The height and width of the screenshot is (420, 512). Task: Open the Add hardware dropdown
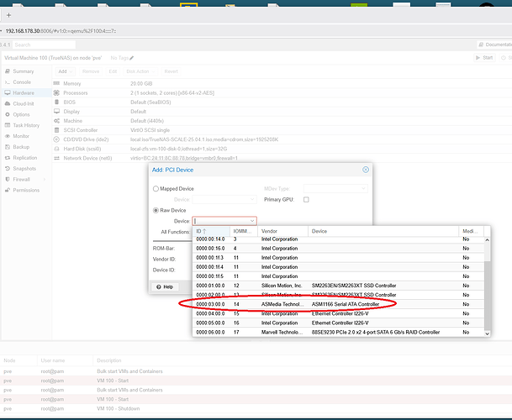pyautogui.click(x=66, y=71)
